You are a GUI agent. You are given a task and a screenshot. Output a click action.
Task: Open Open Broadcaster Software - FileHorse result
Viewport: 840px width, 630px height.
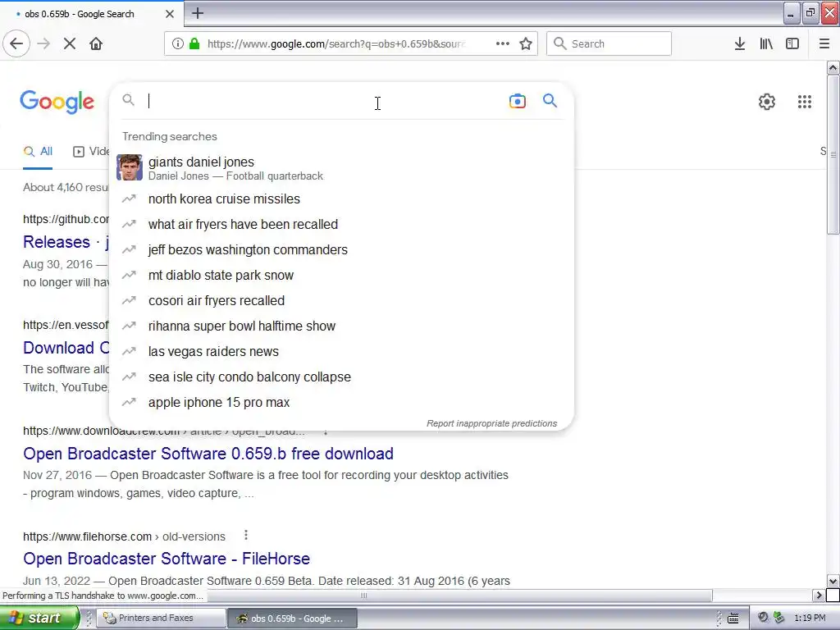[167, 559]
